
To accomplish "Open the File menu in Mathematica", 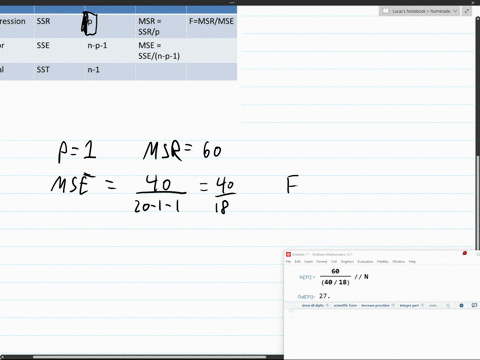I will pyautogui.click(x=288, y=262).
